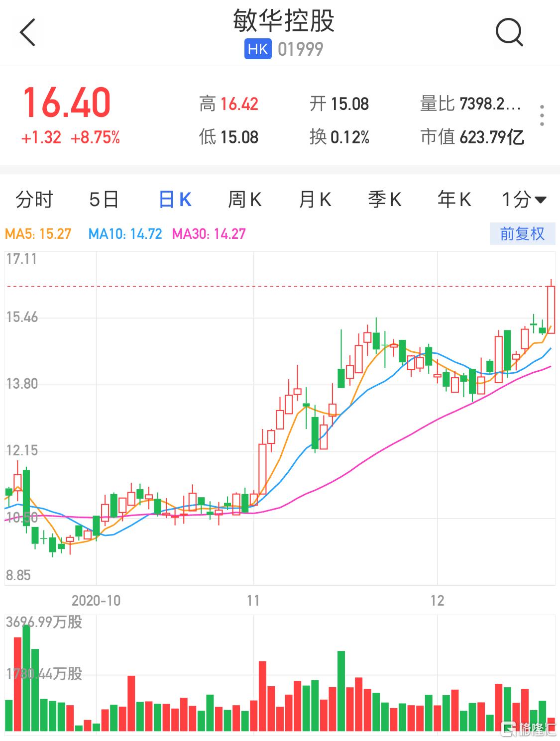
Task: Select the 年K chart tab
Action: [454, 200]
